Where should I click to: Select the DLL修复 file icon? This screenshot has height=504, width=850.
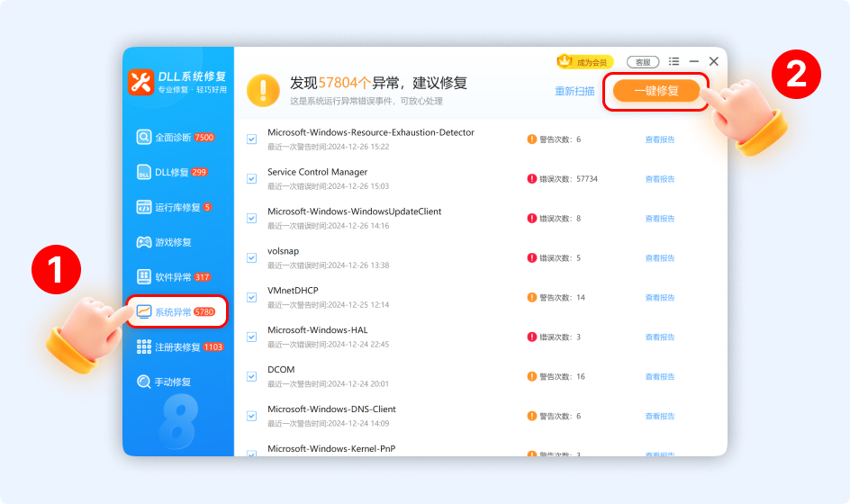point(144,172)
